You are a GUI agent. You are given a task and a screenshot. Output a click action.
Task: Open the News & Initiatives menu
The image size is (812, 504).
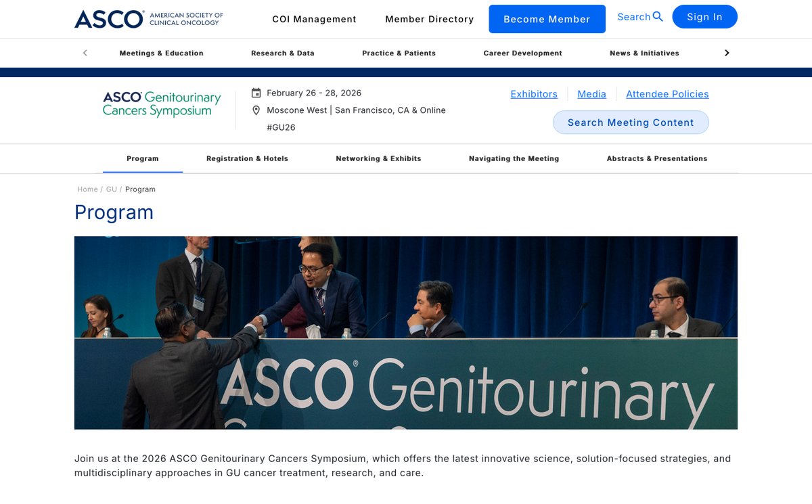(x=644, y=53)
